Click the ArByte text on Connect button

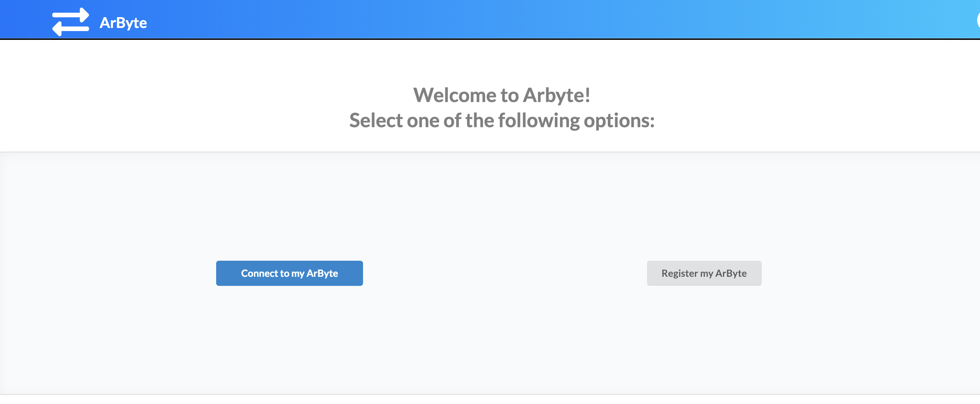[x=322, y=273]
